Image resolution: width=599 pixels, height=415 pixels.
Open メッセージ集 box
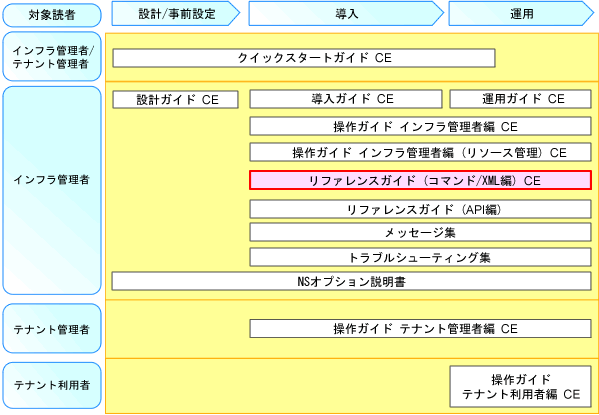tap(421, 232)
